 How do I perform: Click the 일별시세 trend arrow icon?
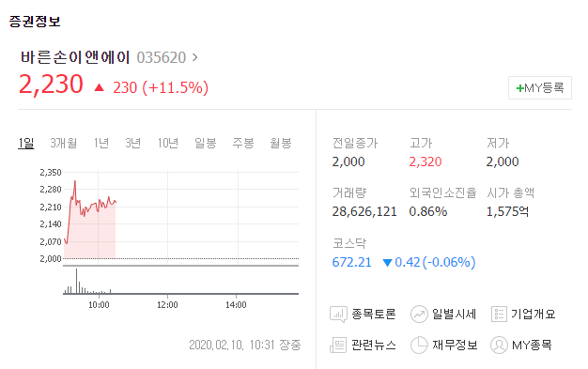click(419, 315)
